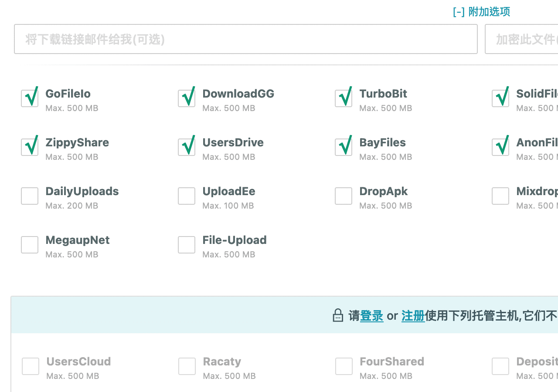Viewport: 558px width, 392px height.
Task: Disable ZippyShare uploading
Action: pos(30,146)
